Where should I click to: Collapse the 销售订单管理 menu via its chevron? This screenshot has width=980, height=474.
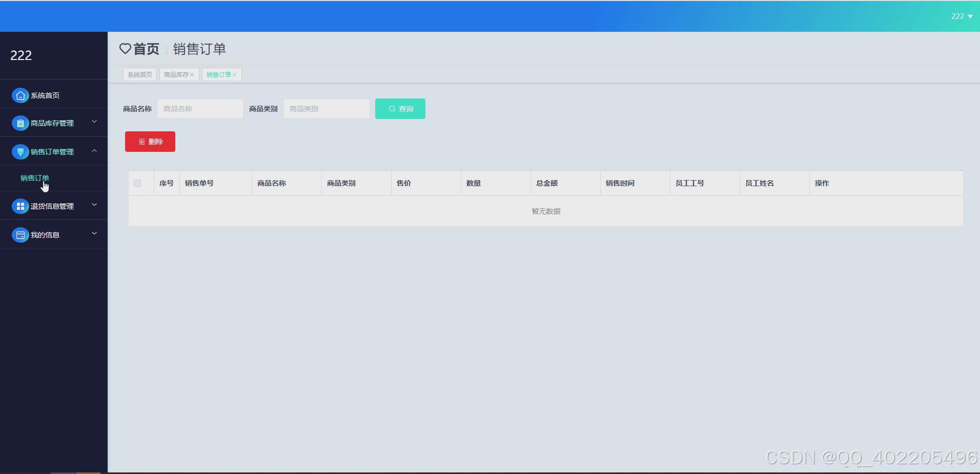tap(94, 151)
